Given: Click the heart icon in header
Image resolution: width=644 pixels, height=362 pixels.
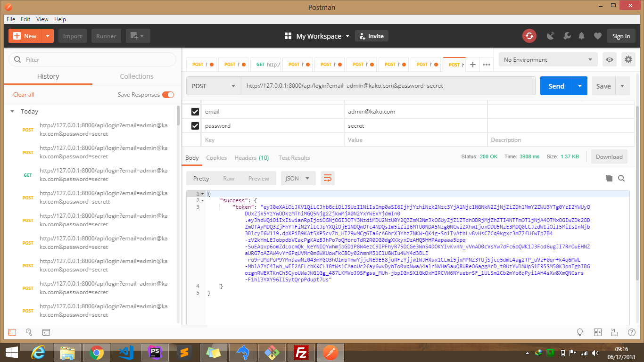Looking at the screenshot, I should 598,36.
